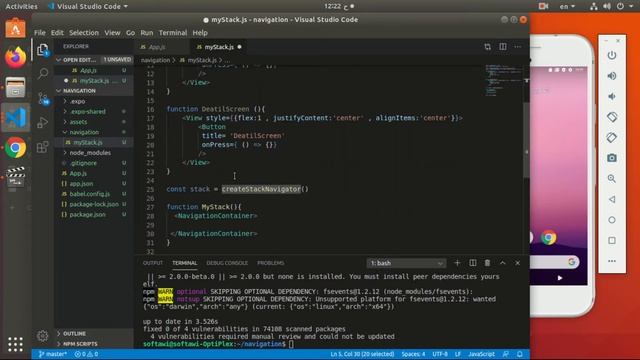Viewport: 640px width, 360px height.
Task: Collapse the NAVIGATION folder section
Action: click(x=94, y=91)
